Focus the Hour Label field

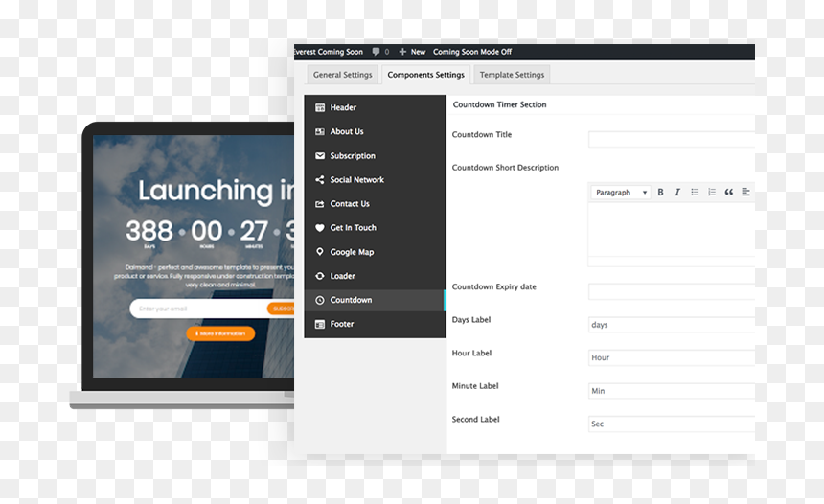point(672,358)
